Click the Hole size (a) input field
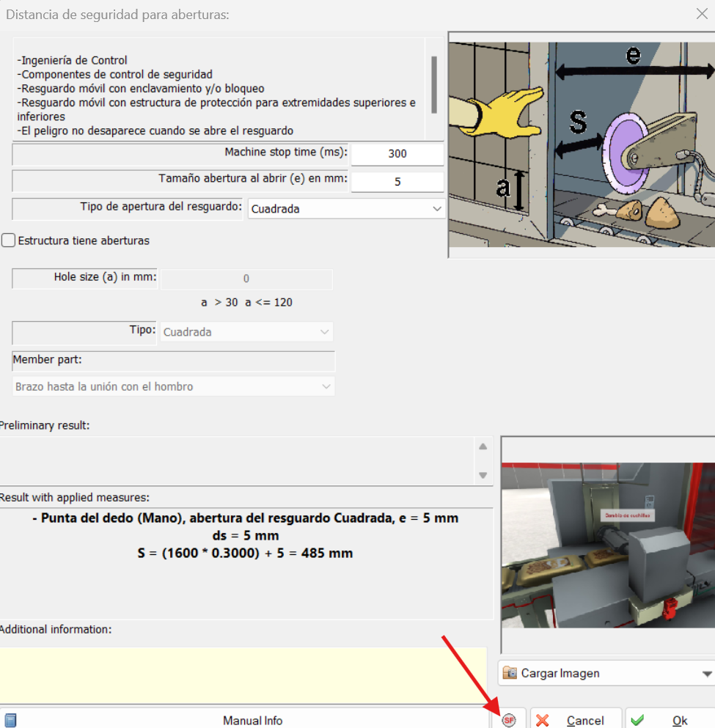This screenshot has height=728, width=715. tap(246, 279)
